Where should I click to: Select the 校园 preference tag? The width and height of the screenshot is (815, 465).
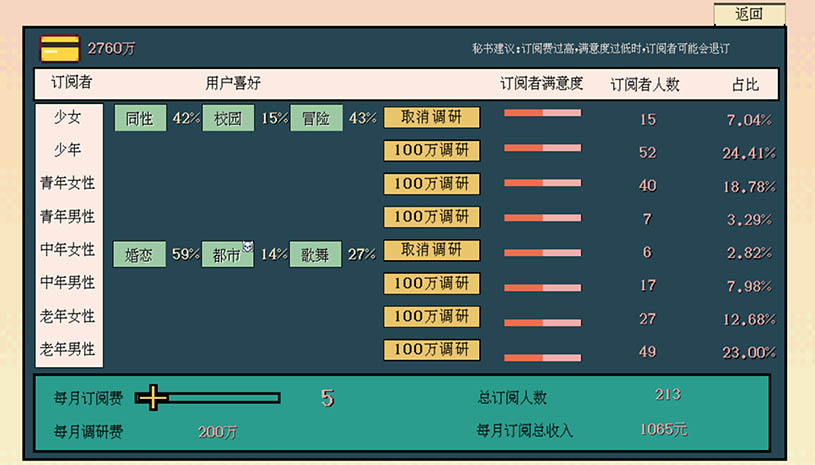(x=228, y=118)
